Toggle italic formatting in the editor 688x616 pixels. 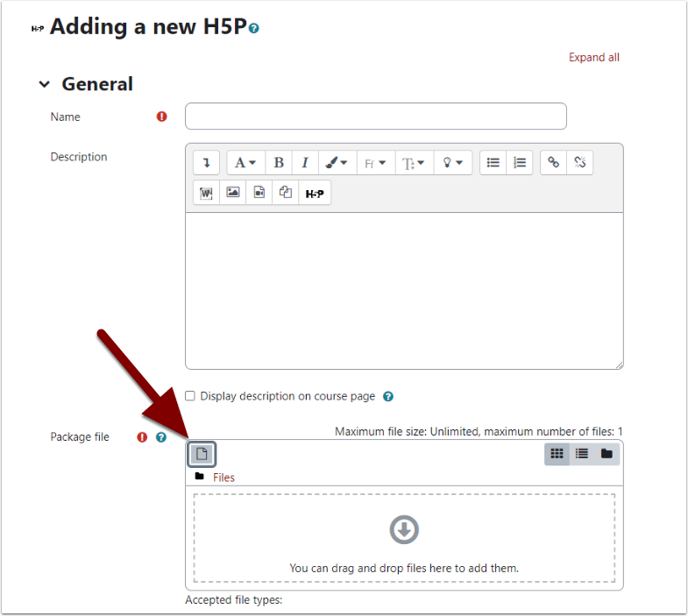(304, 163)
